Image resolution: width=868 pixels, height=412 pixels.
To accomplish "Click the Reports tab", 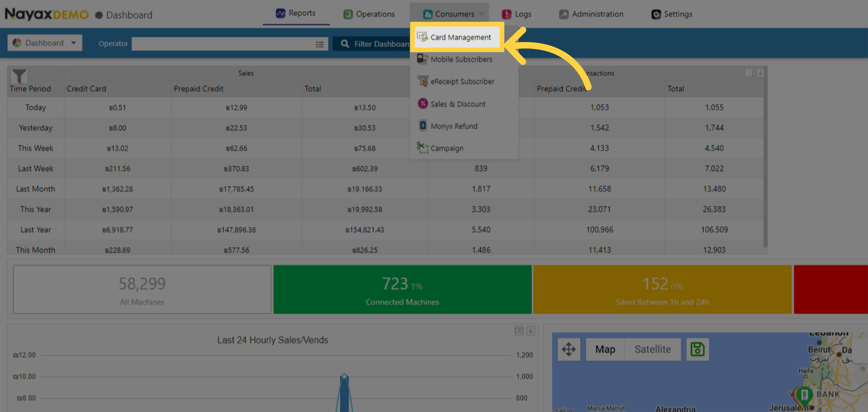I will click(x=296, y=13).
